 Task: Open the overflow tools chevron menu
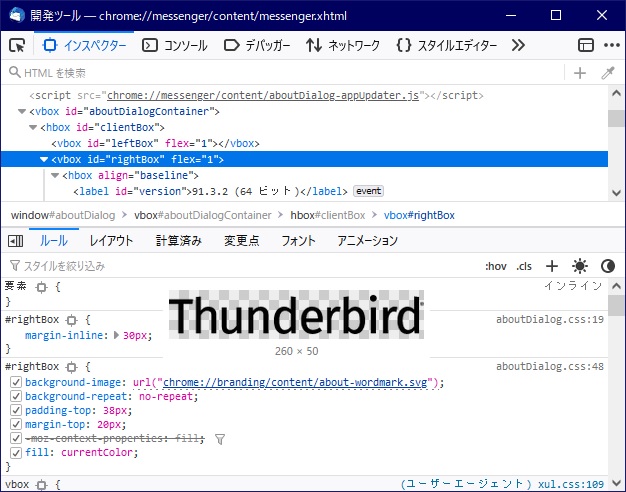point(518,45)
